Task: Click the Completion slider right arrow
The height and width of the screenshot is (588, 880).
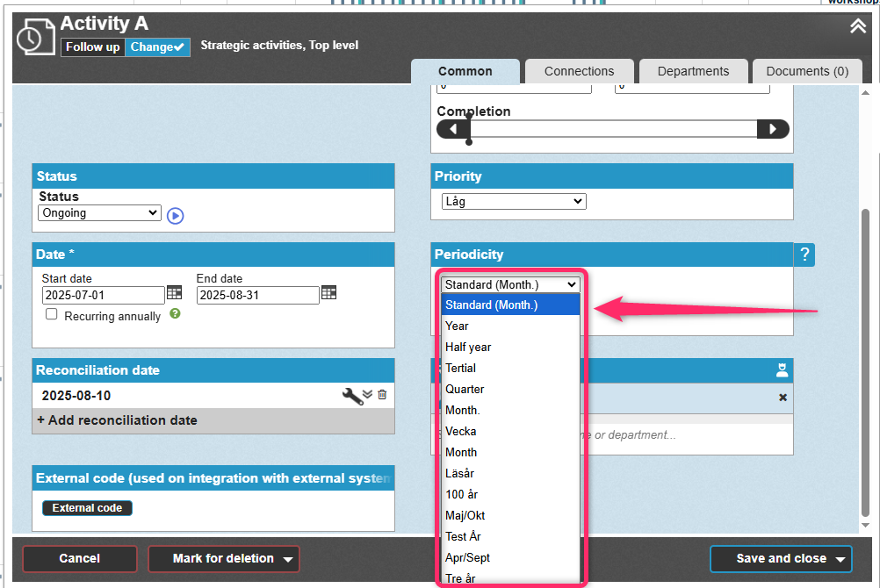Action: click(x=773, y=129)
